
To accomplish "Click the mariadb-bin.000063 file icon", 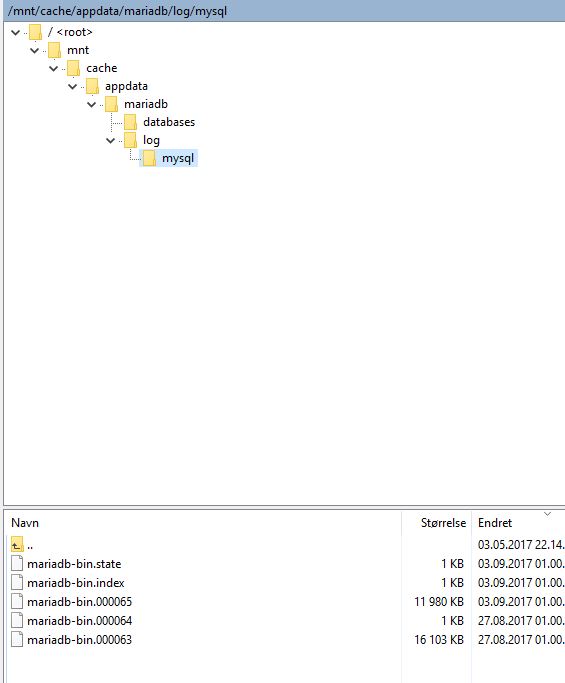I will 17,639.
